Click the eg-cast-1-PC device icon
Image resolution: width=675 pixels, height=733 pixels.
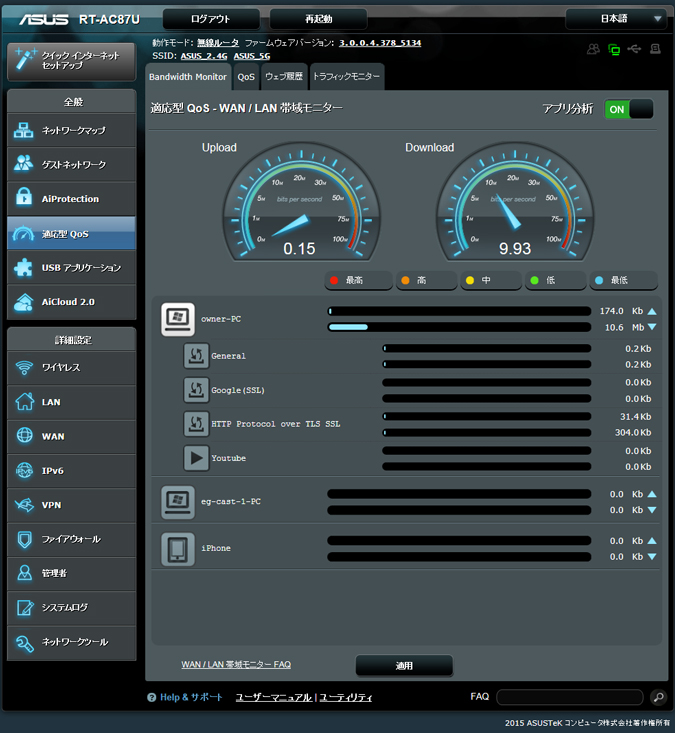[178, 502]
